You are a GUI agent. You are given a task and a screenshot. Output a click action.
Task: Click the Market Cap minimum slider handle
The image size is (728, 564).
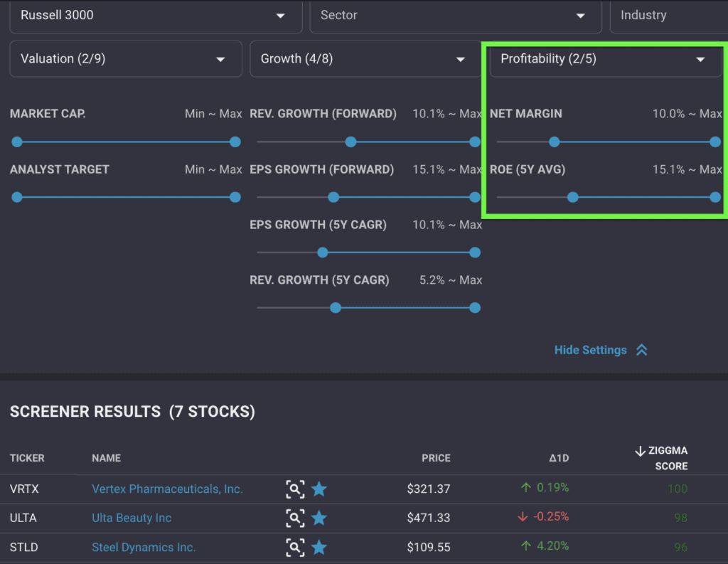(17, 142)
